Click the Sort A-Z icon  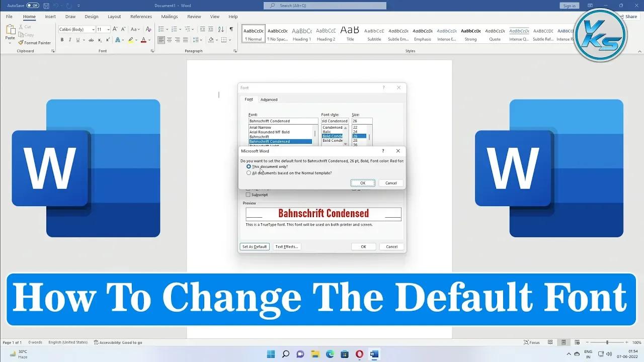click(221, 29)
